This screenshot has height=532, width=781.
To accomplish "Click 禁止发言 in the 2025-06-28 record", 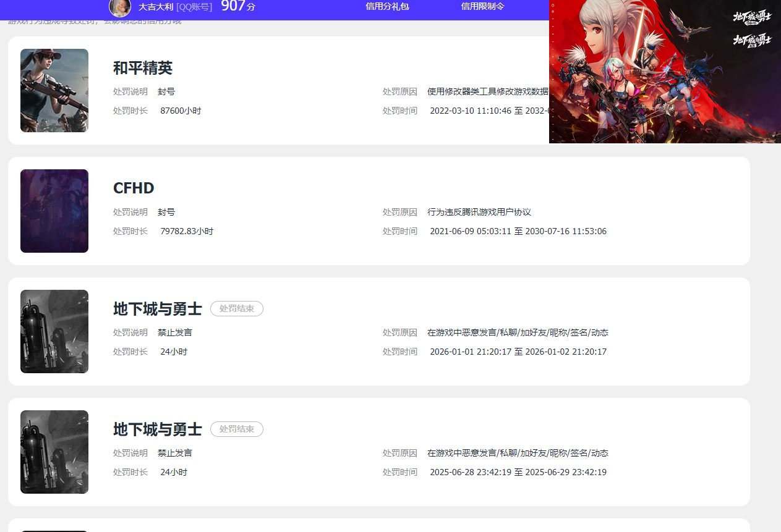I will click(175, 453).
